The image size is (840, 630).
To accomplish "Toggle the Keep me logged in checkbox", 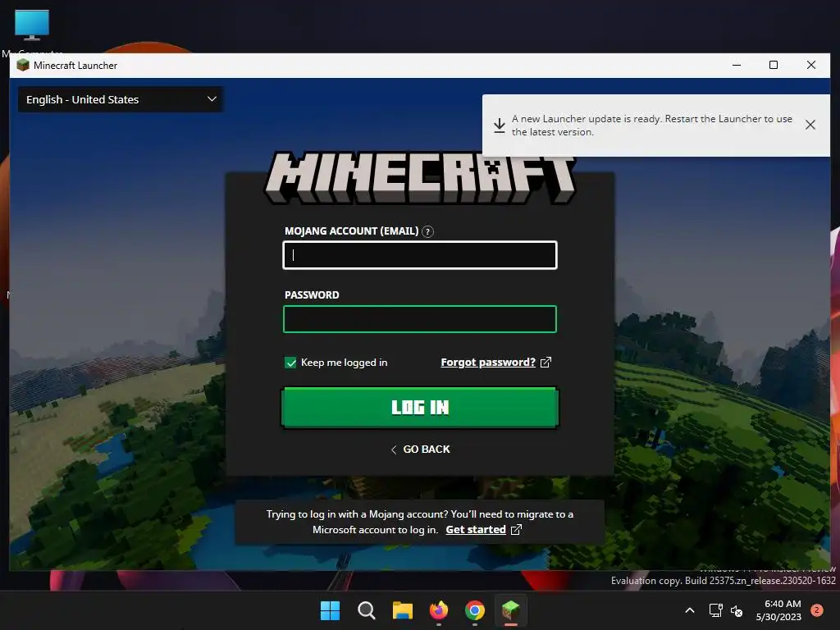I will [290, 363].
